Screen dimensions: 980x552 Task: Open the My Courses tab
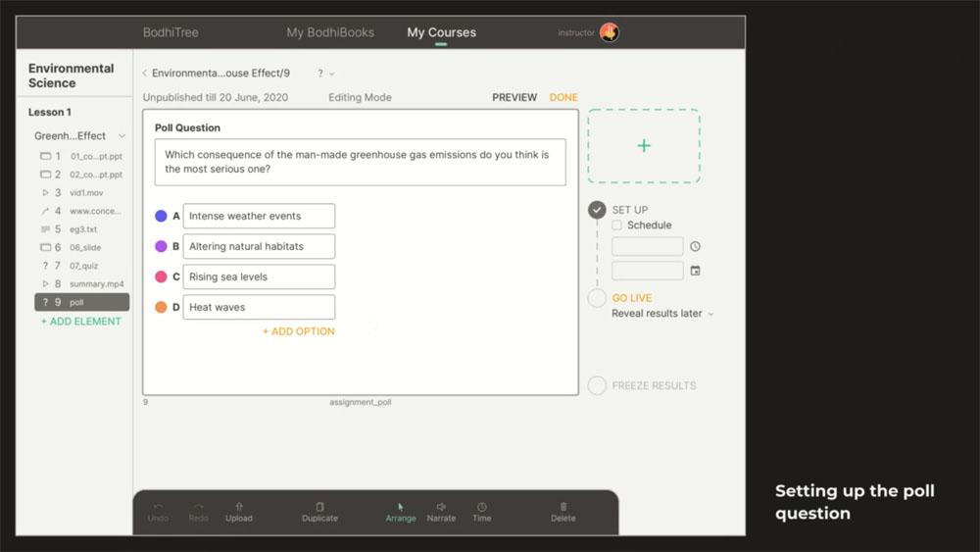441,32
